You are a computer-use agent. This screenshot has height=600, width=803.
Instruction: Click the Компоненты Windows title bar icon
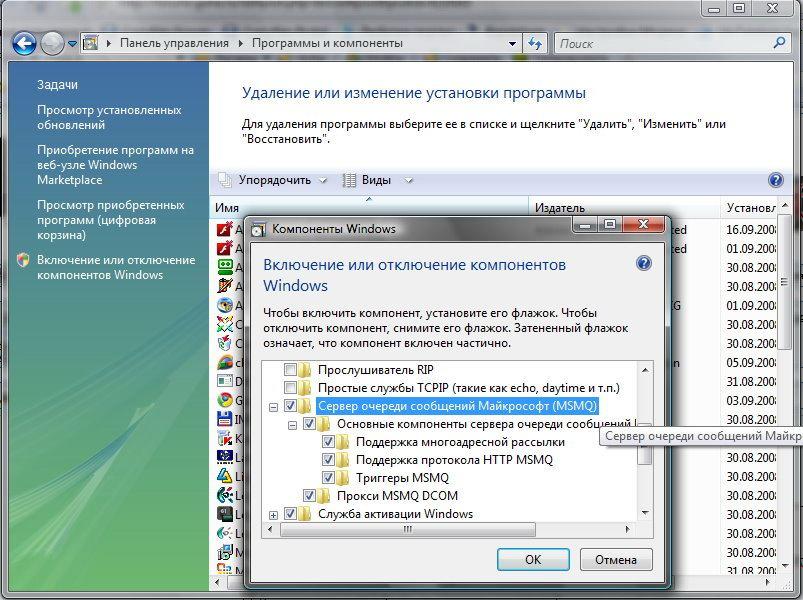tap(259, 228)
